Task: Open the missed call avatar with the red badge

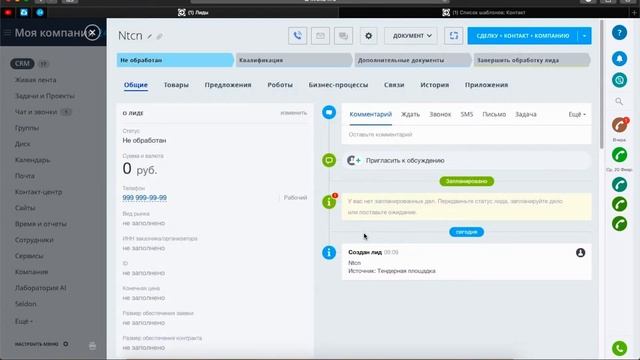Action: pyautogui.click(x=620, y=125)
